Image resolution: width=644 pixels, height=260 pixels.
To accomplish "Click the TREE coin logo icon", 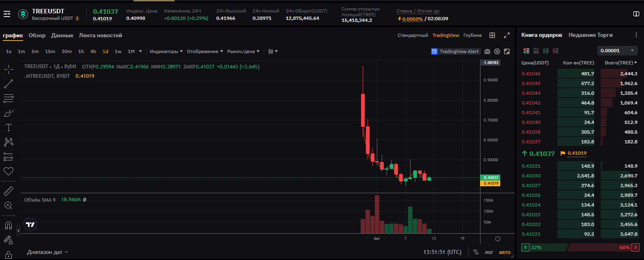I will pos(23,14).
